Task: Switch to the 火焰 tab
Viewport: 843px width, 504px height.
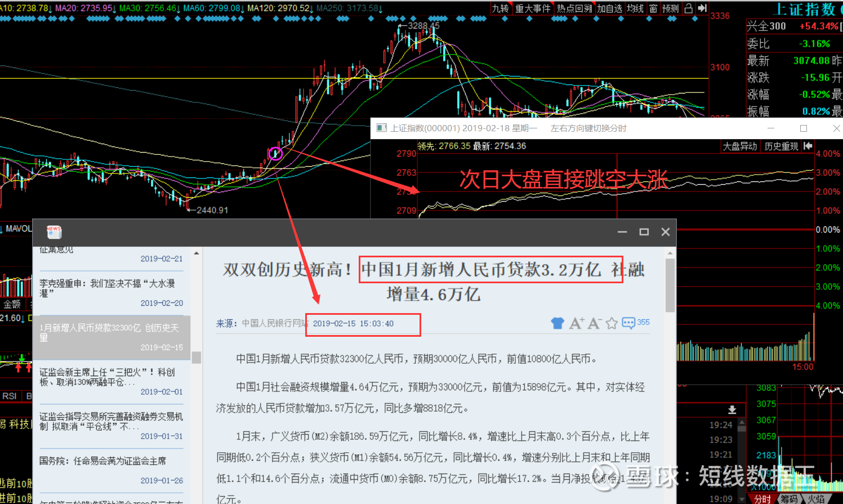Action: coord(816,499)
